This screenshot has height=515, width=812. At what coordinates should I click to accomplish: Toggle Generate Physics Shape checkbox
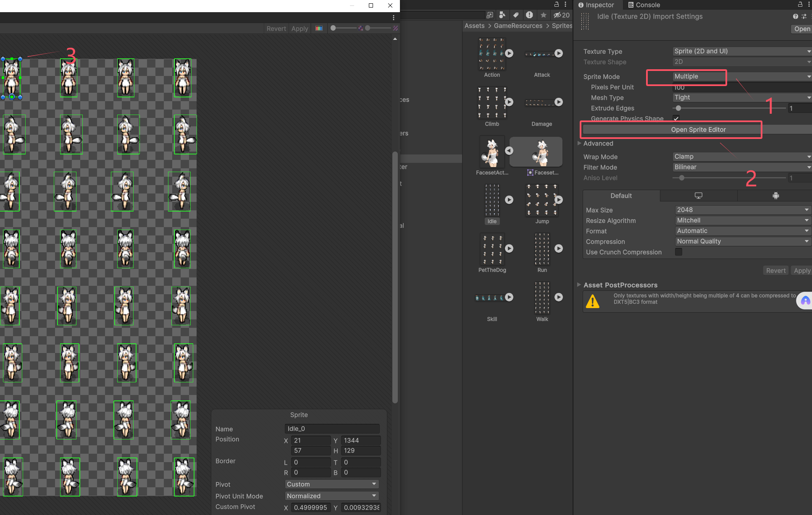pos(676,118)
